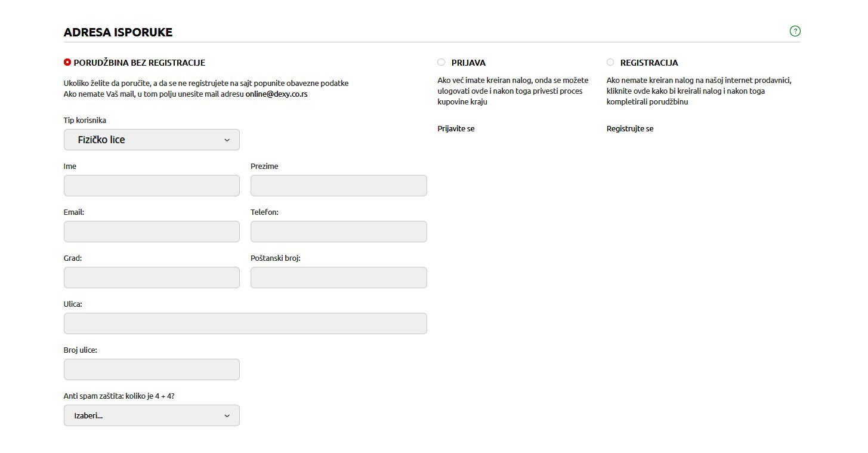Choose the Registracija radio option
The image size is (868, 453).
(x=610, y=62)
